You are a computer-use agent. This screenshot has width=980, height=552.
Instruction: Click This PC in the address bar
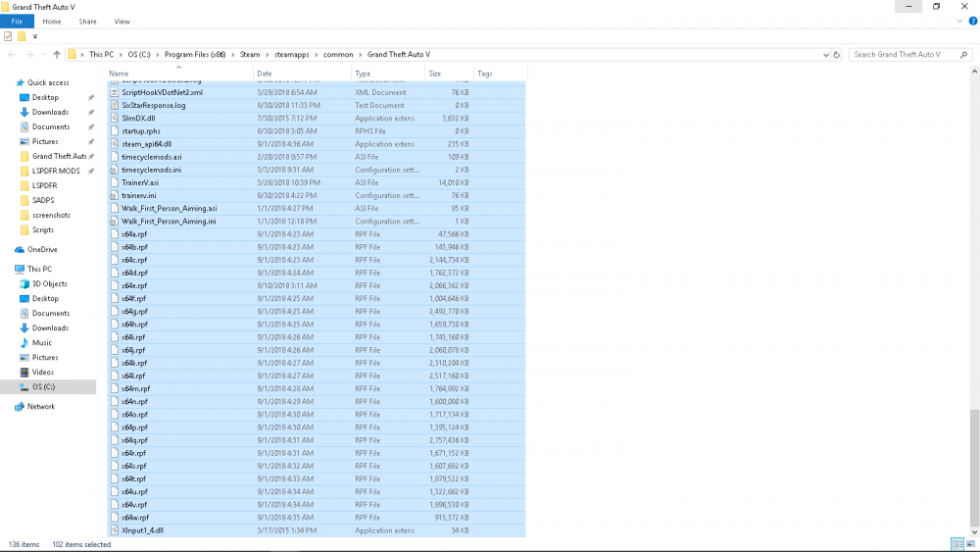click(x=101, y=54)
